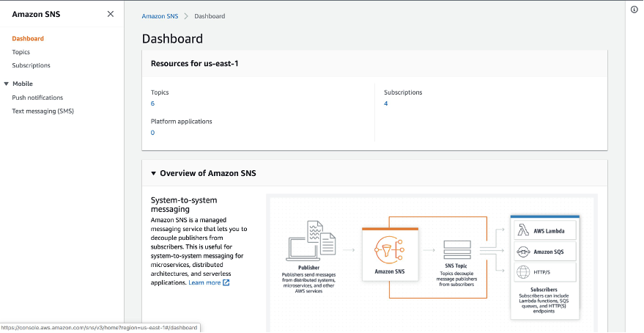This screenshot has height=333, width=644.
Task: Click the Resources for us-east-1 heading
Action: click(195, 64)
